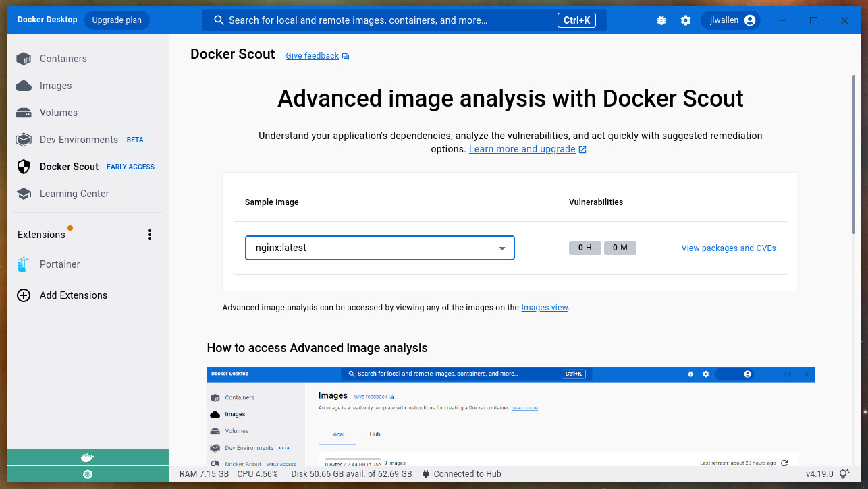Open View packages and CVEs
868x489 pixels.
click(728, 248)
